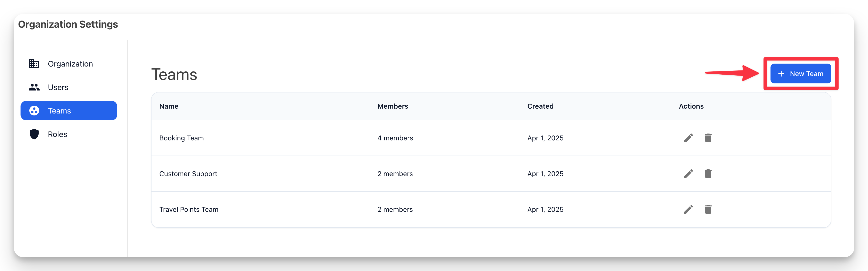Delete the Customer Support team
Image resolution: width=868 pixels, height=271 pixels.
[x=708, y=174]
